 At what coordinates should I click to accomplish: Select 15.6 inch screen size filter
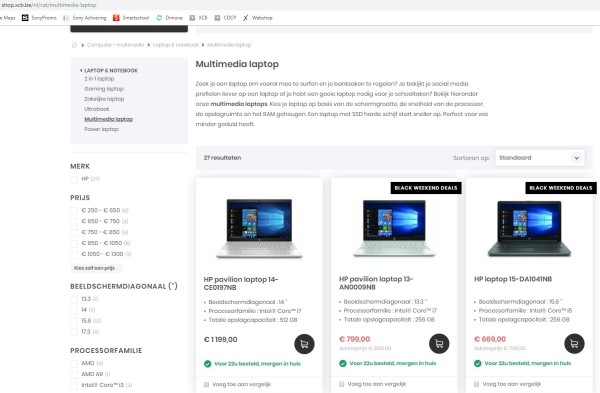(74, 321)
